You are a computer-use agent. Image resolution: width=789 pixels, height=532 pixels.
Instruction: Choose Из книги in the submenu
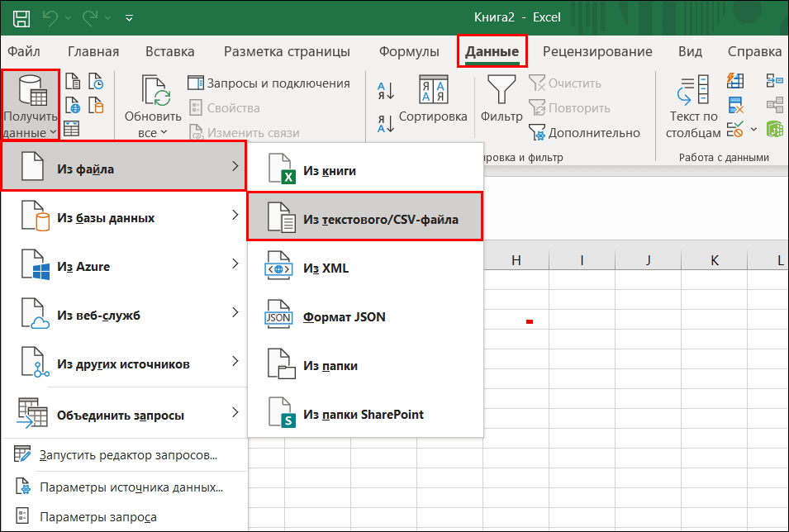coord(365,168)
